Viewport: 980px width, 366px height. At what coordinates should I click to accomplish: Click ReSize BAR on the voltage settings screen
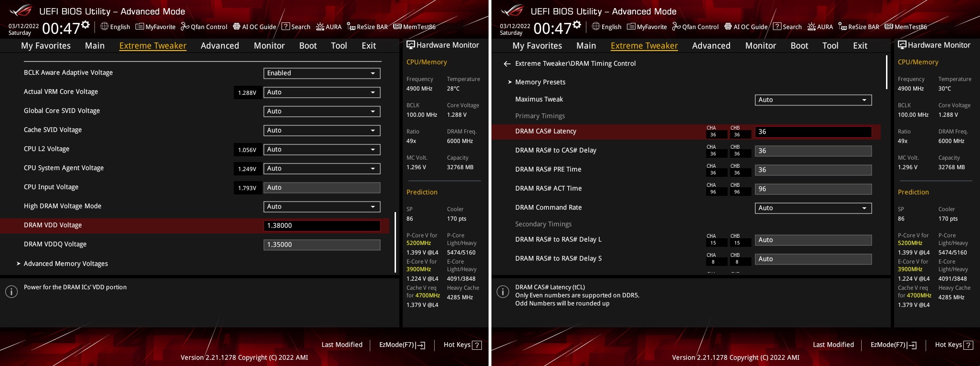367,27
